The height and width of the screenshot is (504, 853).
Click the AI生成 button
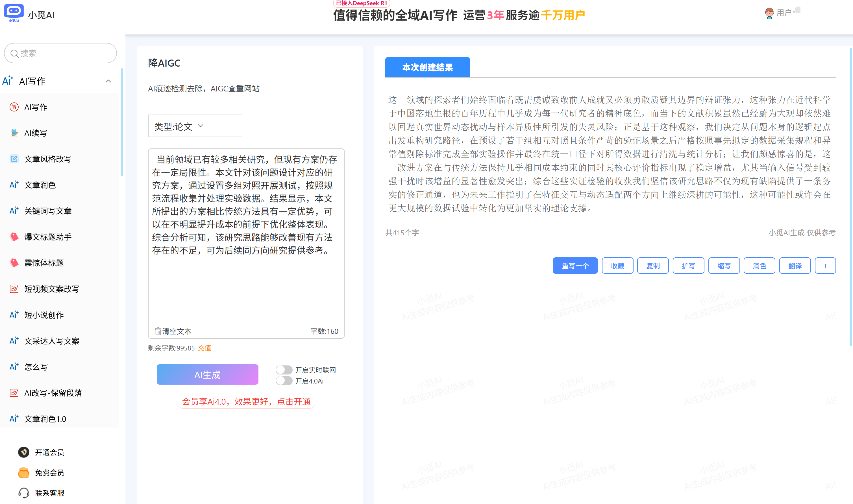207,374
